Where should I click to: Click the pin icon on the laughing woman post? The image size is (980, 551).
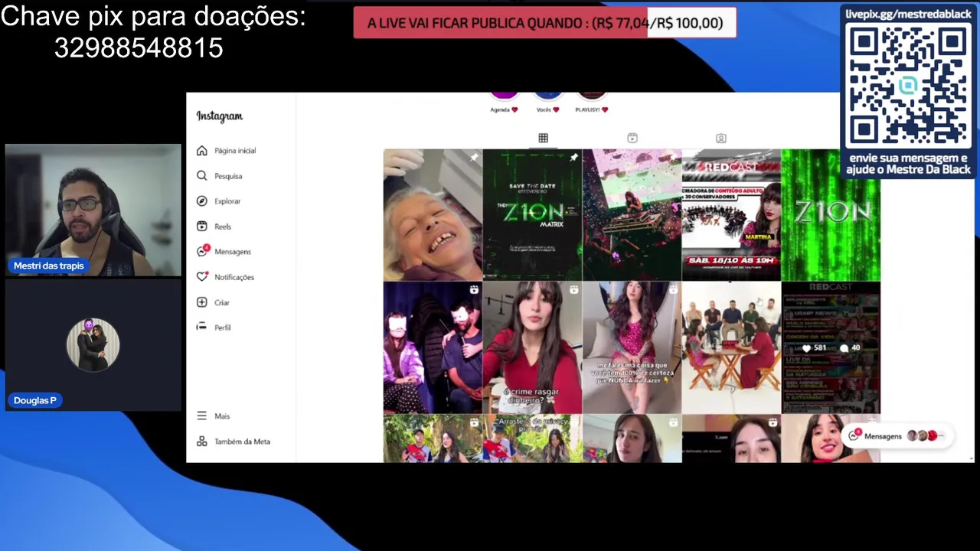[x=474, y=158]
